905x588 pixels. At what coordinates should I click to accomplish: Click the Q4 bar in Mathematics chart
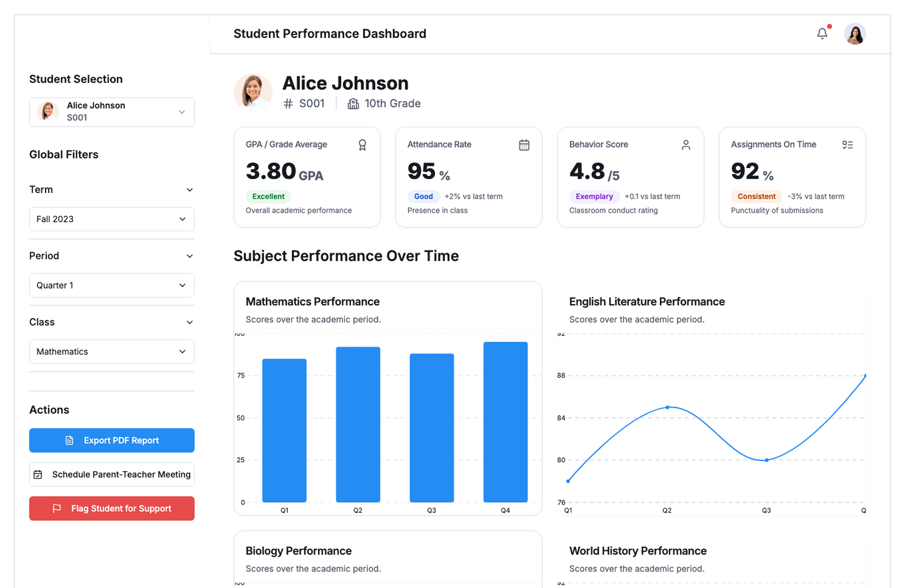[505, 422]
